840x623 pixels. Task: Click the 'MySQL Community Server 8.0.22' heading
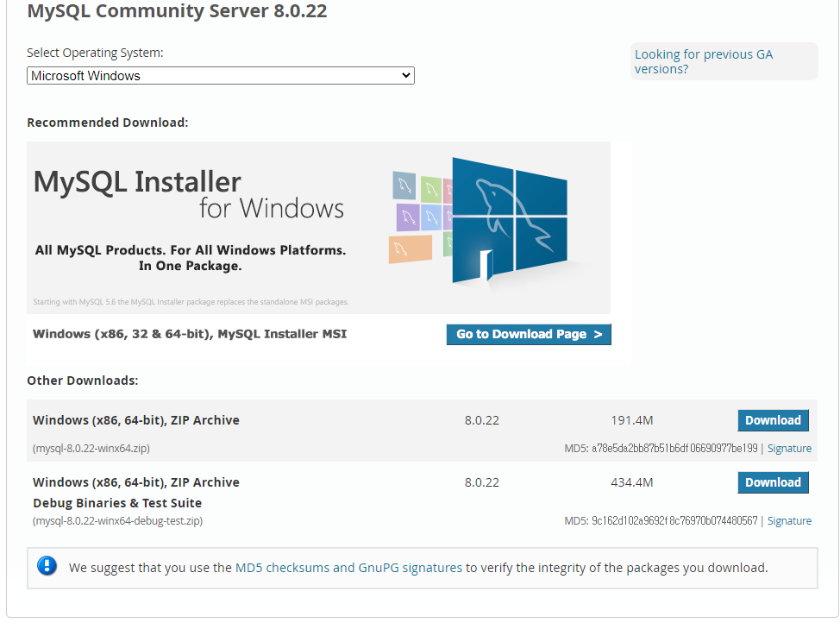(177, 10)
